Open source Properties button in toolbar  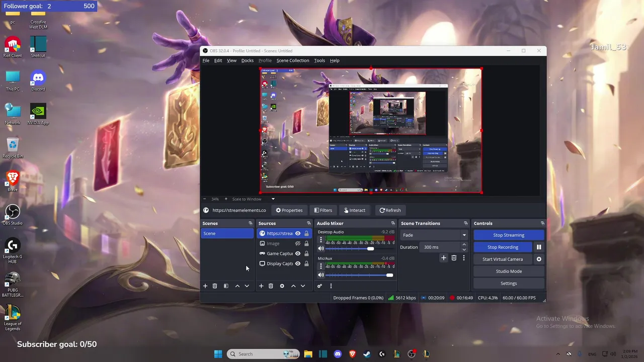(289, 210)
